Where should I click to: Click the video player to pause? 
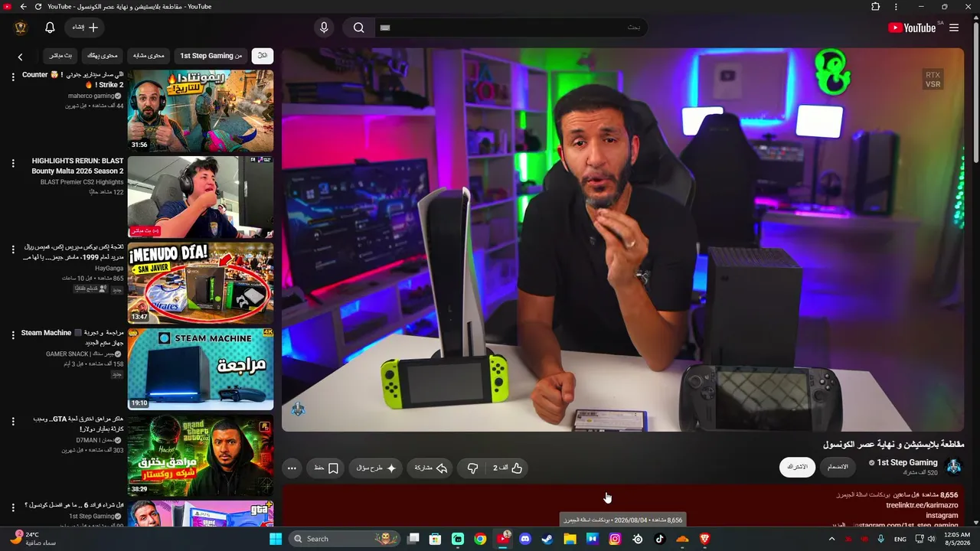click(622, 240)
